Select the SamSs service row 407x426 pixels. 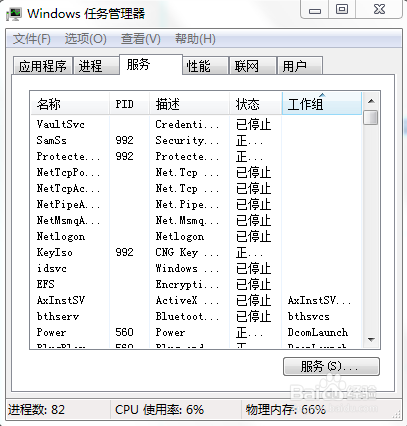pyautogui.click(x=196, y=140)
